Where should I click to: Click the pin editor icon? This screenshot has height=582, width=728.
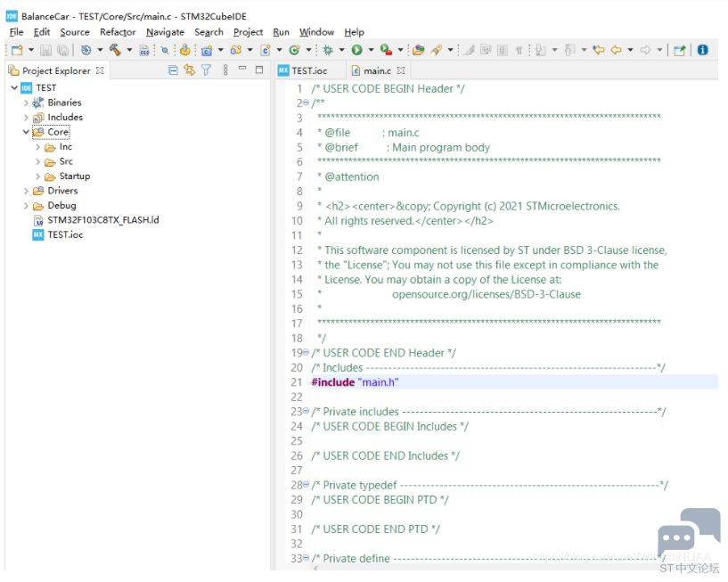[x=680, y=50]
